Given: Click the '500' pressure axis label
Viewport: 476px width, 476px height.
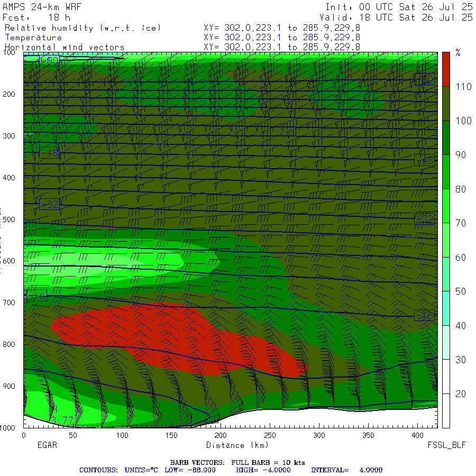Looking at the screenshot, I should (x=9, y=219).
